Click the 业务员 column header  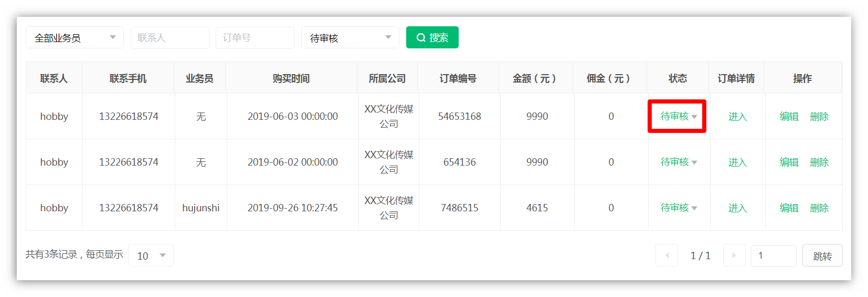pos(199,78)
